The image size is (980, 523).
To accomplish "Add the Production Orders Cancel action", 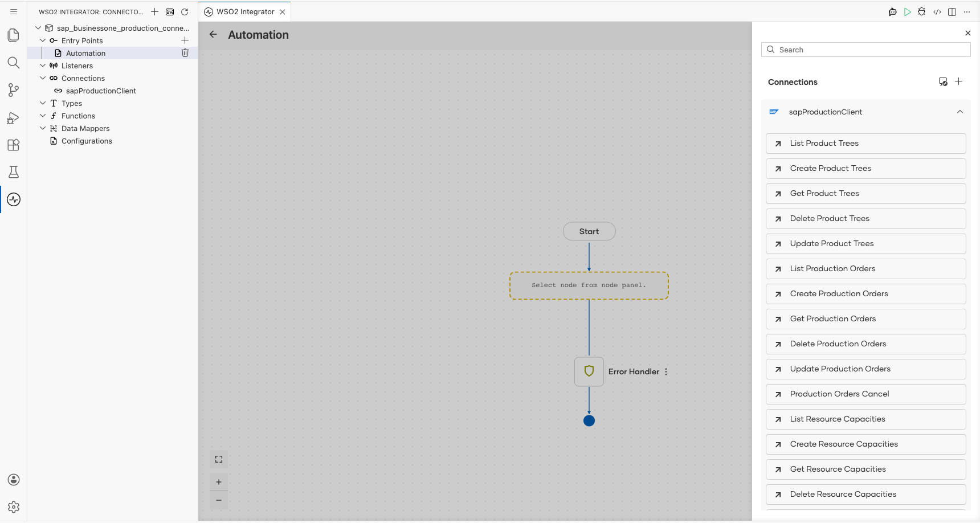I will click(866, 394).
